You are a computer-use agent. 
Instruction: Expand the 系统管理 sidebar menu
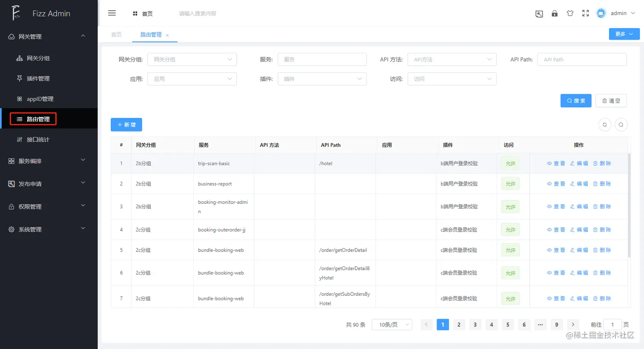(x=49, y=229)
